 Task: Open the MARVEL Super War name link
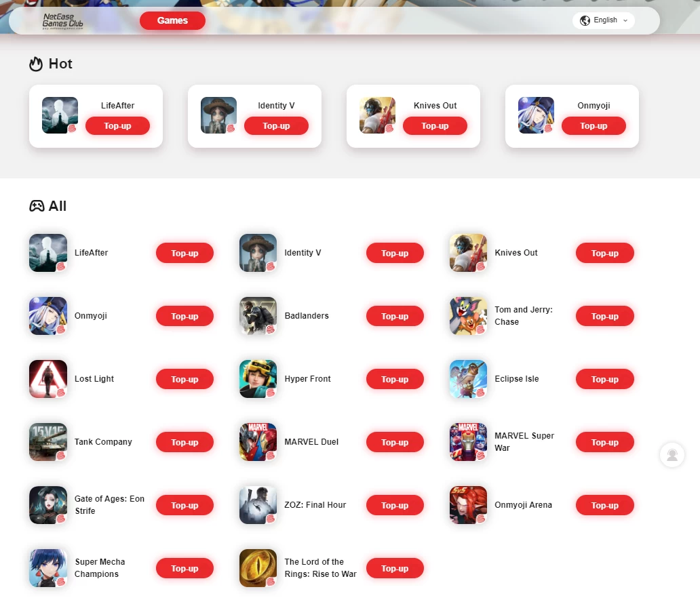524,442
